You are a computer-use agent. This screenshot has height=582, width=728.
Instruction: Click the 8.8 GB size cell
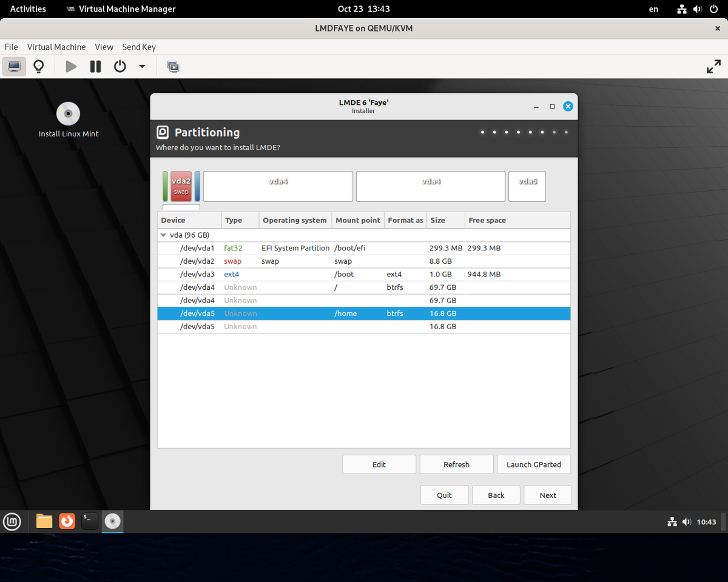pyautogui.click(x=440, y=261)
